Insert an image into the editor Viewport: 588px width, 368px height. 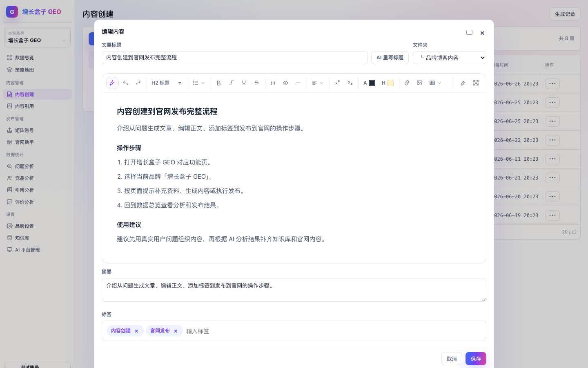click(x=419, y=83)
